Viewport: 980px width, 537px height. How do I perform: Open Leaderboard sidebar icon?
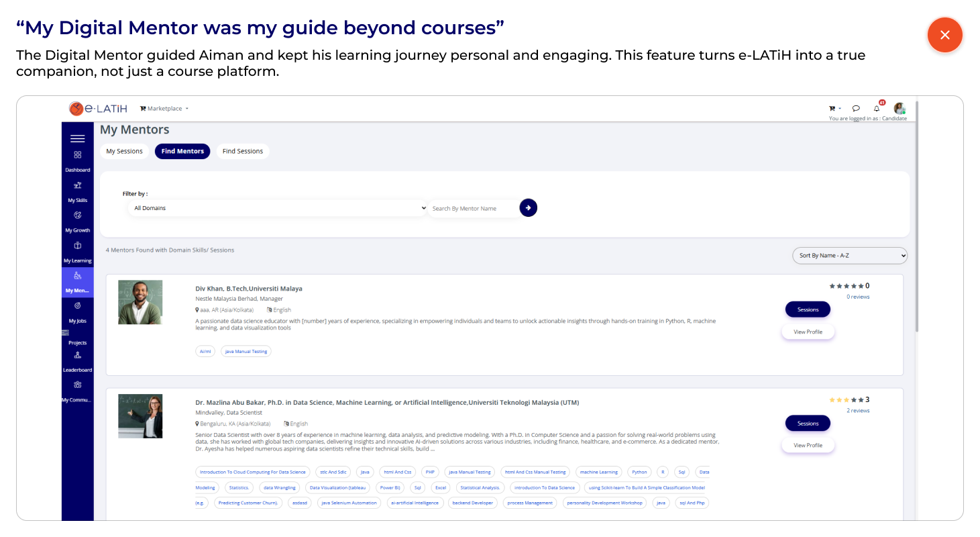point(78,362)
